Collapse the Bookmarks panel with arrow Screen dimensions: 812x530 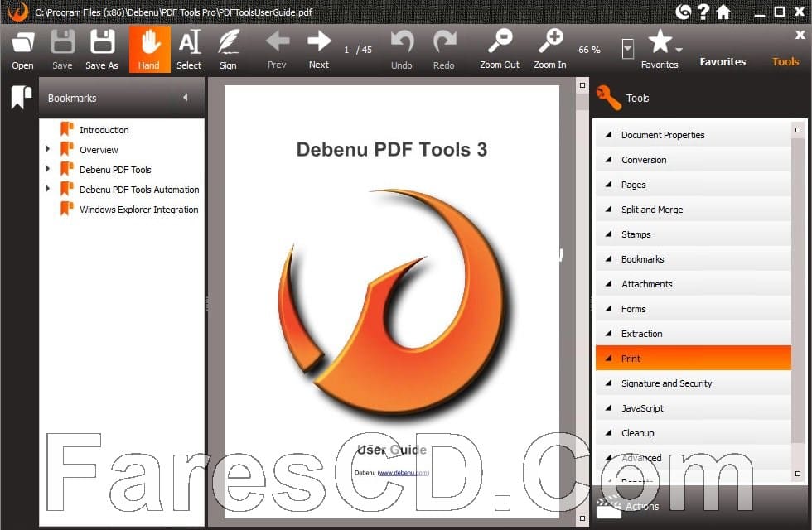tap(186, 98)
